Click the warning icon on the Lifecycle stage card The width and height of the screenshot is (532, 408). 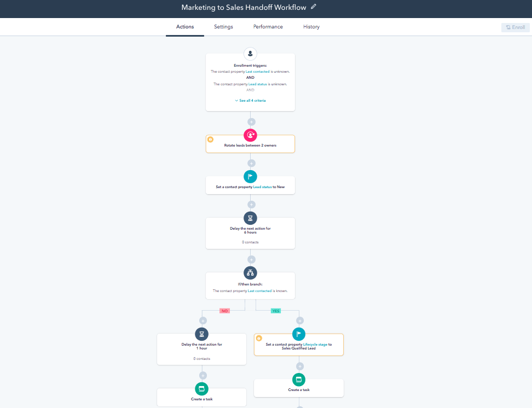click(x=259, y=338)
